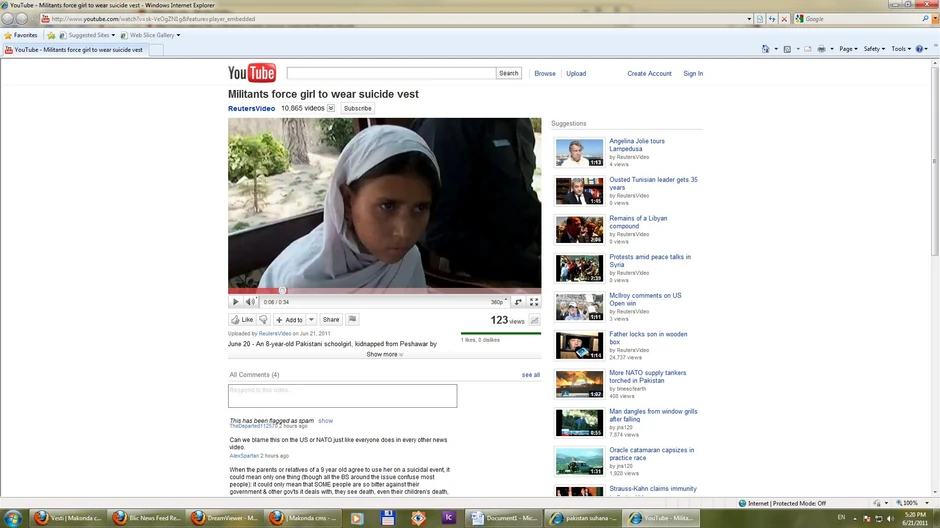Click the Subscribe button for ReutersVideo
940x528 pixels.
pyautogui.click(x=357, y=108)
